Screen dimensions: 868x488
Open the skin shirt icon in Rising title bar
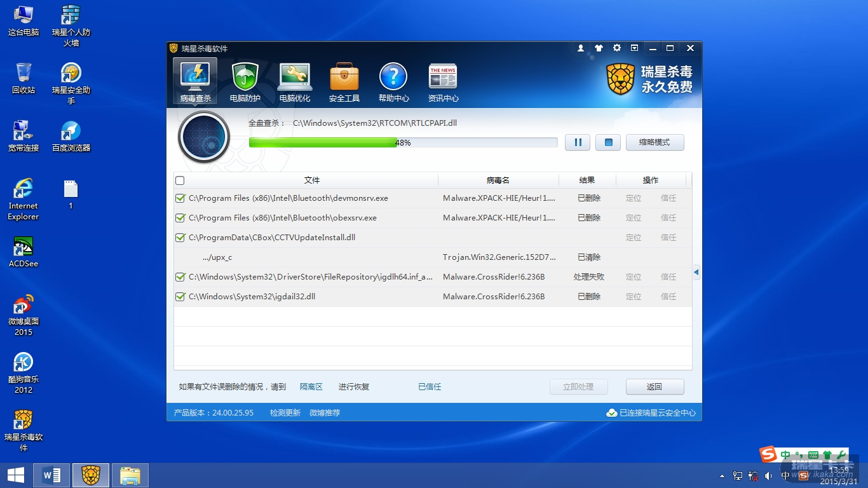tap(599, 48)
